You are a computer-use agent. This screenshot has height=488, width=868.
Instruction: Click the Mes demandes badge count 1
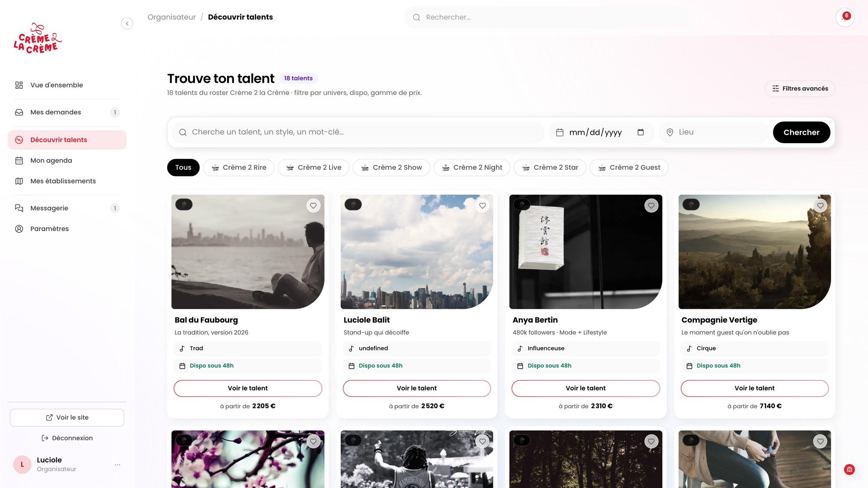pos(115,112)
